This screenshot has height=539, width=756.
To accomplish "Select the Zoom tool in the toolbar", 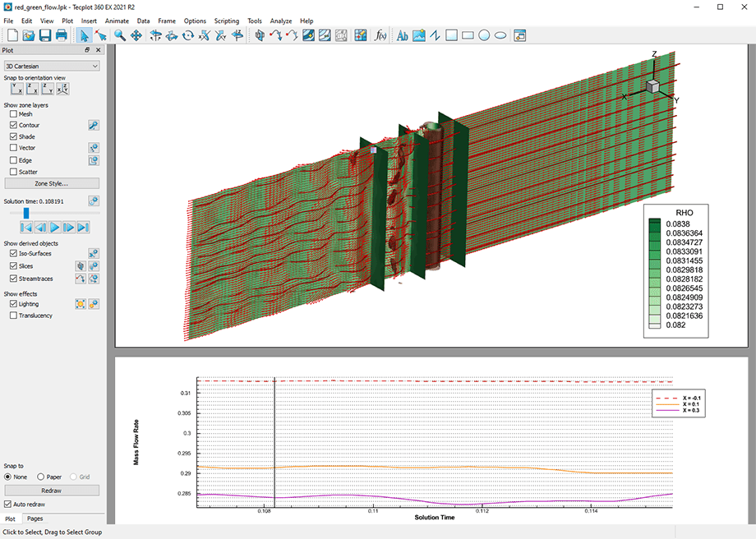I will (x=119, y=35).
